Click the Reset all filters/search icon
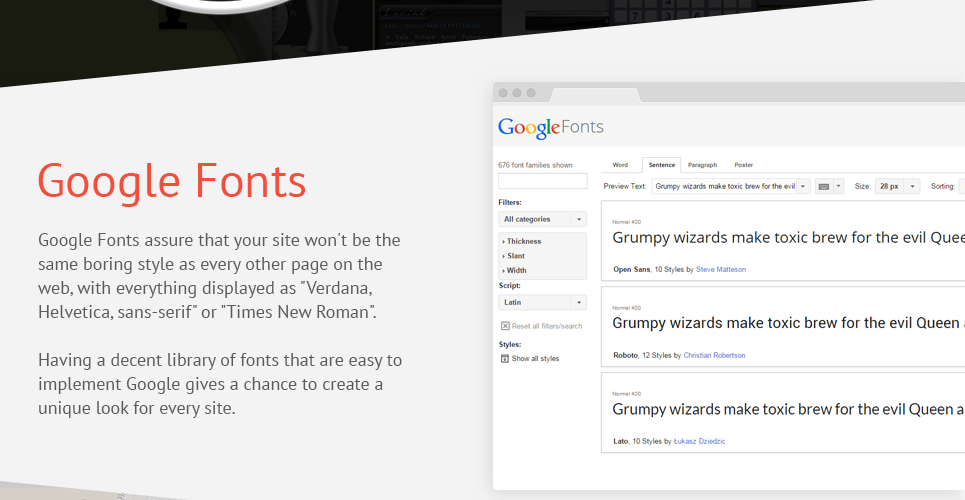965x500 pixels. tap(505, 326)
